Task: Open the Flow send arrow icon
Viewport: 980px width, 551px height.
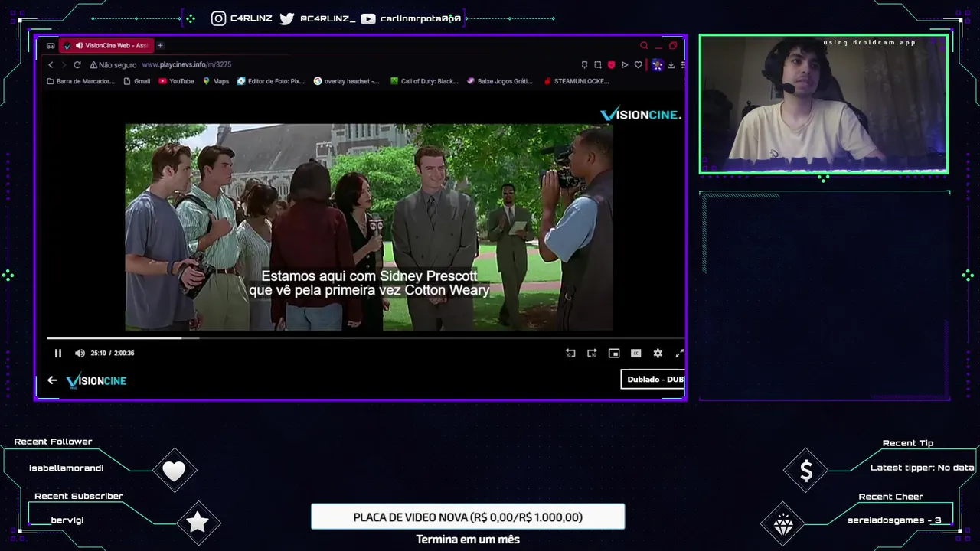Action: click(625, 65)
